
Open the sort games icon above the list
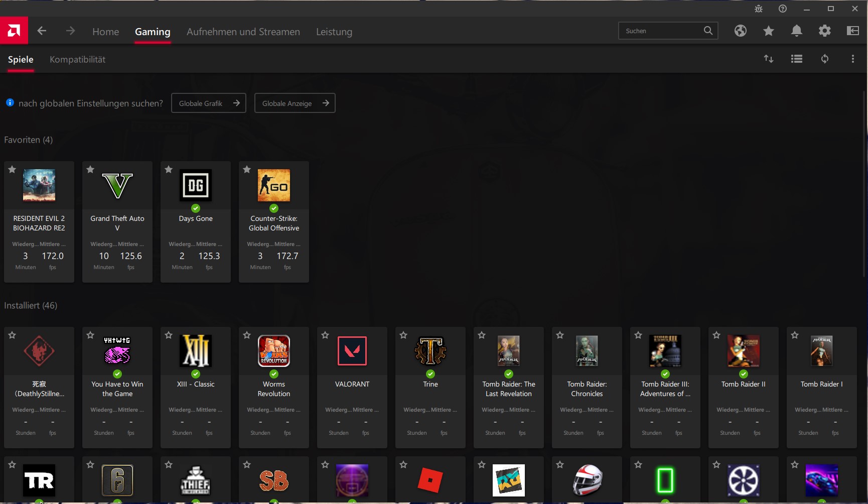(769, 59)
